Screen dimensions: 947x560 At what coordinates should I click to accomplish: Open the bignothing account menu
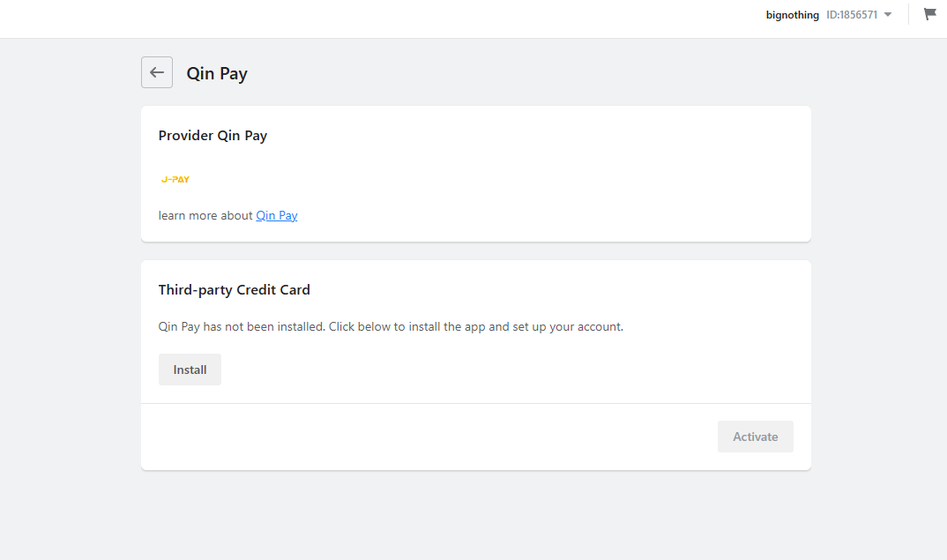pos(793,14)
